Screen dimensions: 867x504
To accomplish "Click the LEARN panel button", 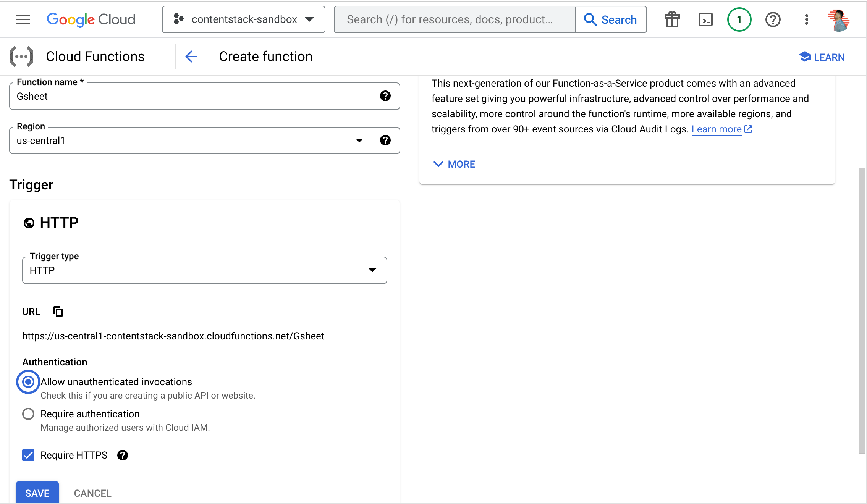I will point(822,57).
